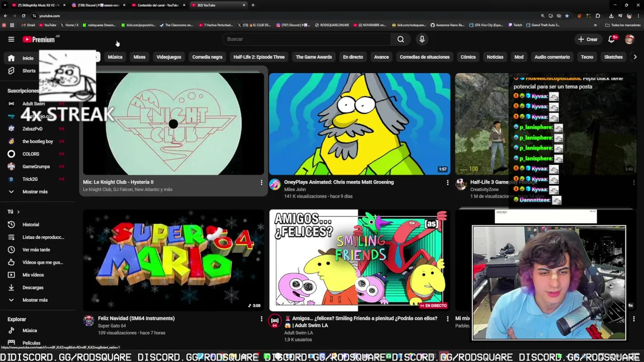This screenshot has width=644, height=362.
Task: Start voice search with the microphone
Action: [x=422, y=39]
